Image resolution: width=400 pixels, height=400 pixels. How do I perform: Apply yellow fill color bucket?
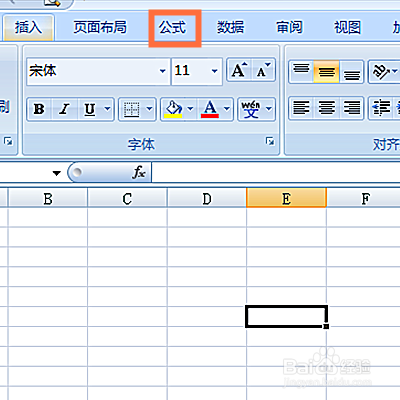[x=174, y=109]
